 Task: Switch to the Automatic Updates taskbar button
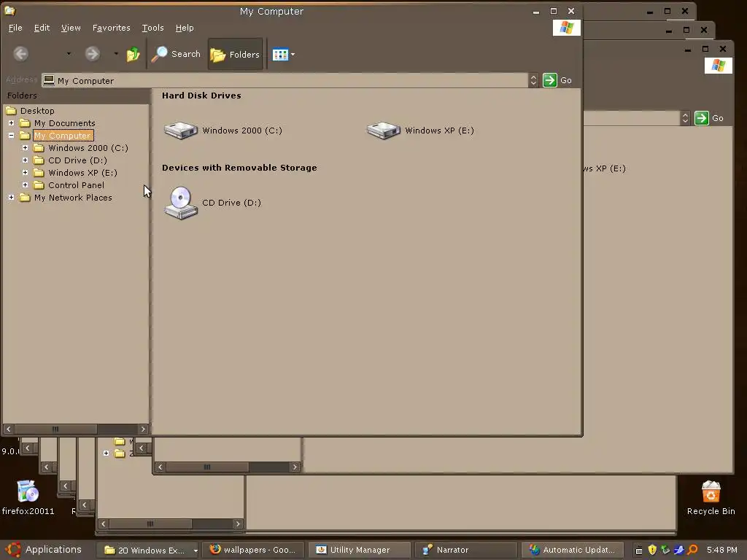coord(572,550)
